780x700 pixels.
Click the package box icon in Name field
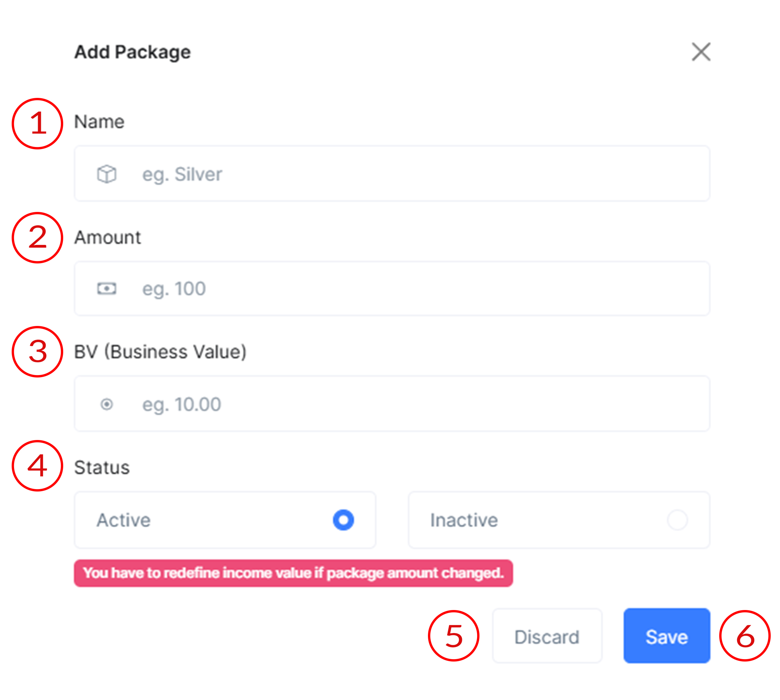[x=106, y=174]
